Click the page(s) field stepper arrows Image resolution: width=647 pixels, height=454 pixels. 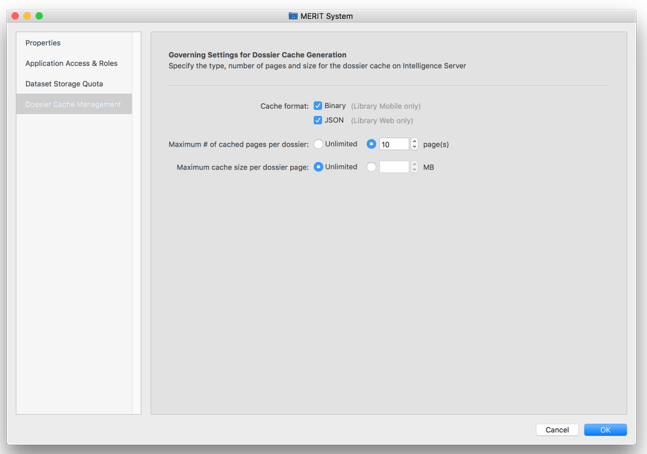tap(414, 144)
